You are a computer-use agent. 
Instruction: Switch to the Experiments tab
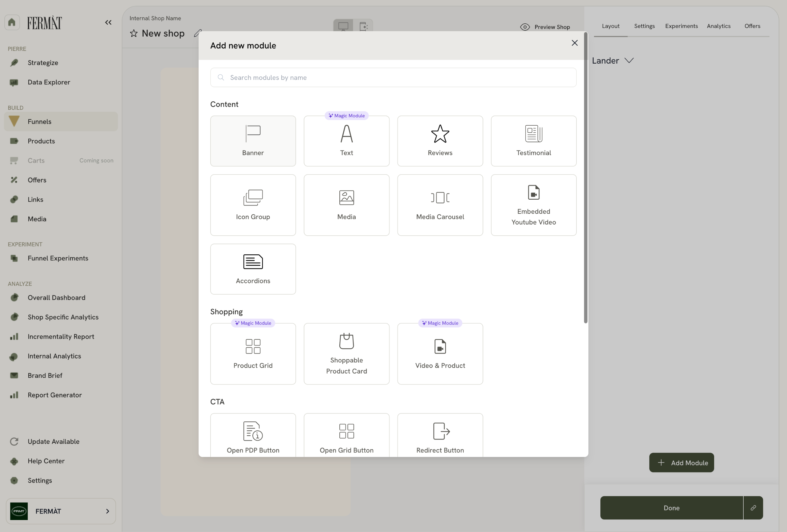(681, 26)
